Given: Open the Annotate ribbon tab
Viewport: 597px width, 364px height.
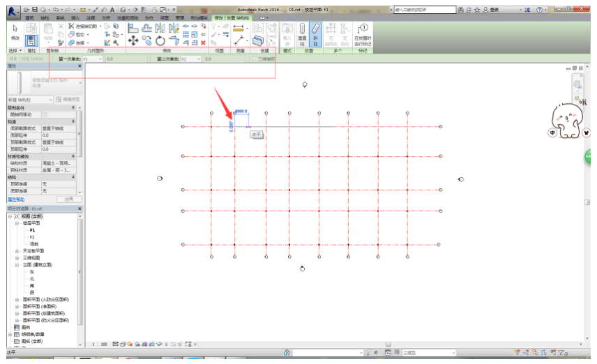Looking at the screenshot, I should (x=91, y=17).
